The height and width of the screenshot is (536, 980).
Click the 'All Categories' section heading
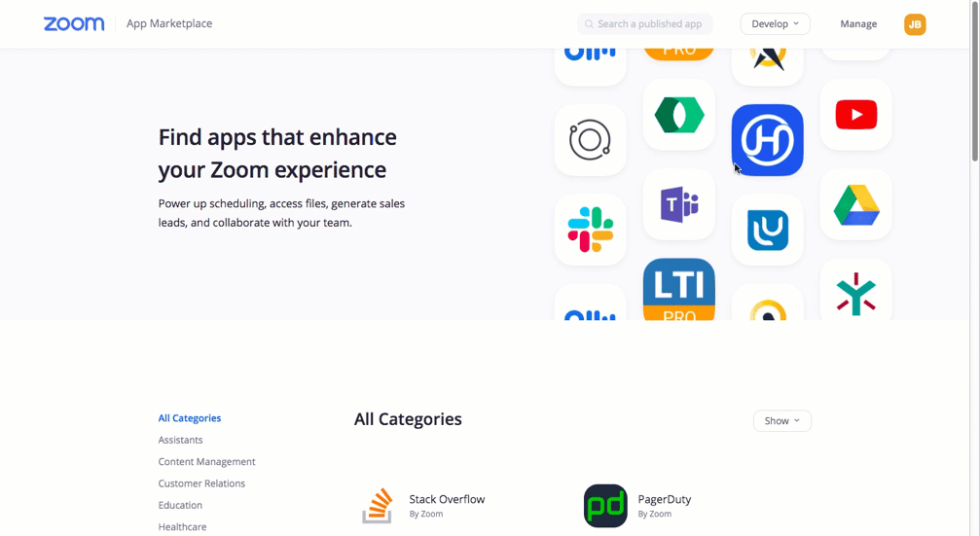click(x=408, y=419)
